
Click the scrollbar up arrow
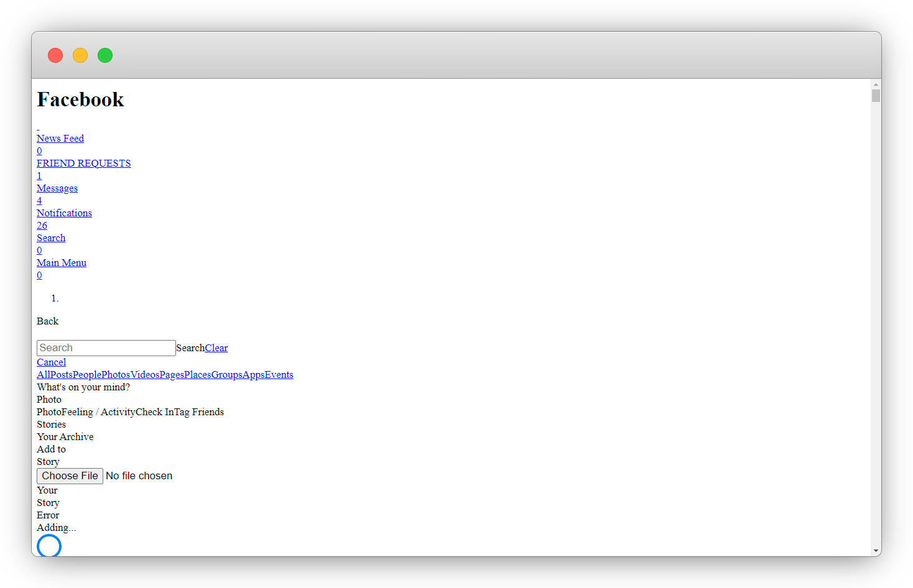[x=876, y=85]
